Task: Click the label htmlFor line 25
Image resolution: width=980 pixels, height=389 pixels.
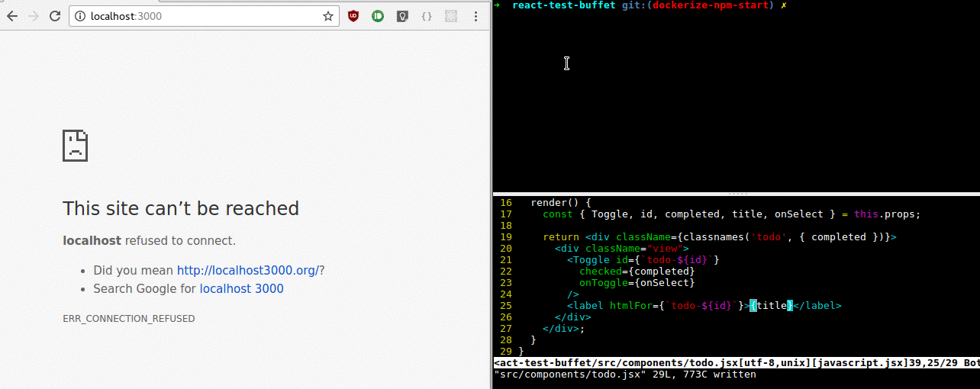Action: point(704,306)
